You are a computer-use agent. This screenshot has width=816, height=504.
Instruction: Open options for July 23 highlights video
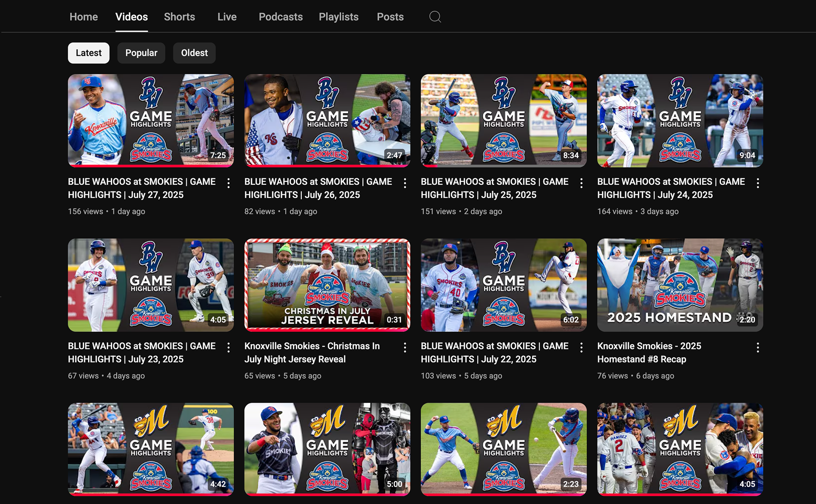click(x=229, y=348)
